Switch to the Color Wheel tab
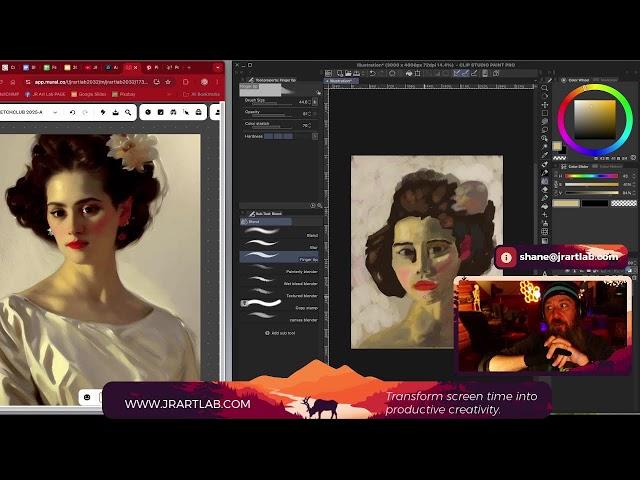Screen dimensions: 640x480 576,80
